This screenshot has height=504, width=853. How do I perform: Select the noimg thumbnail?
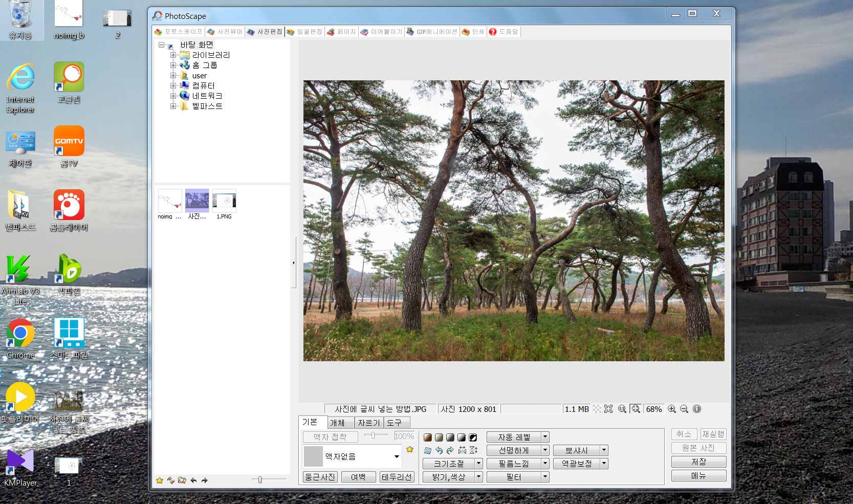click(170, 204)
